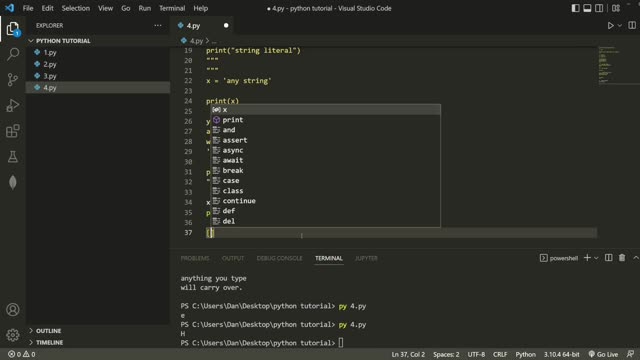Image resolution: width=640 pixels, height=360 pixels.
Task: Collapse the PYTHON TUTORIAL folder
Action: (98, 41)
